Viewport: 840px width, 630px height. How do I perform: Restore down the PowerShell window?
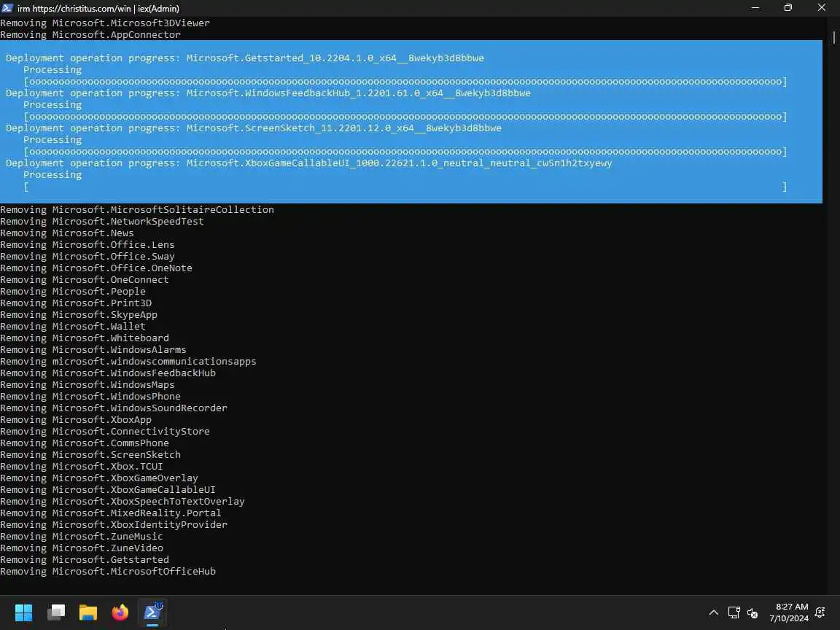pos(788,8)
